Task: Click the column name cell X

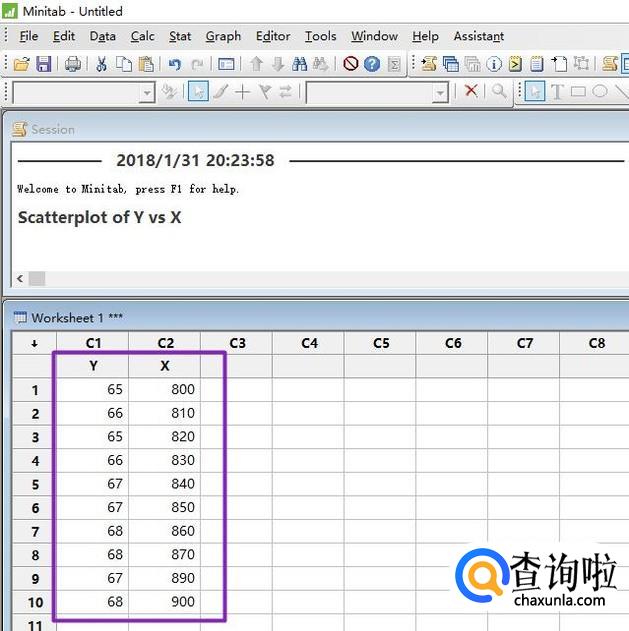Action: (165, 366)
